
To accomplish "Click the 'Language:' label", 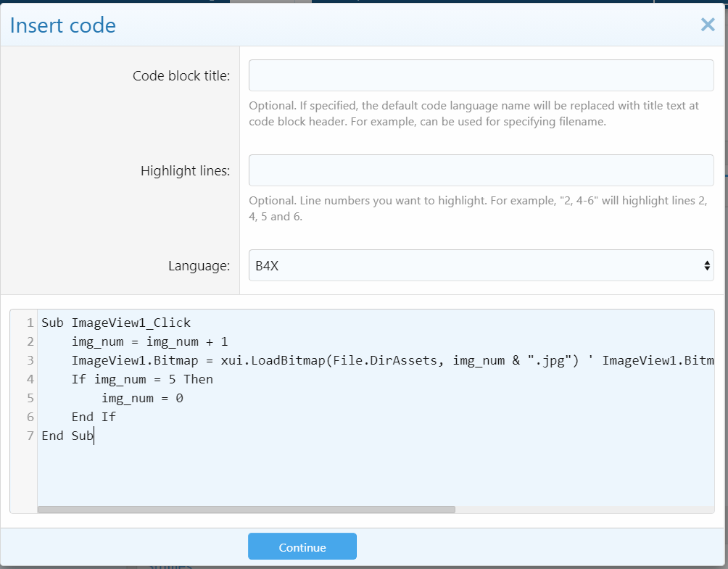I will [199, 266].
